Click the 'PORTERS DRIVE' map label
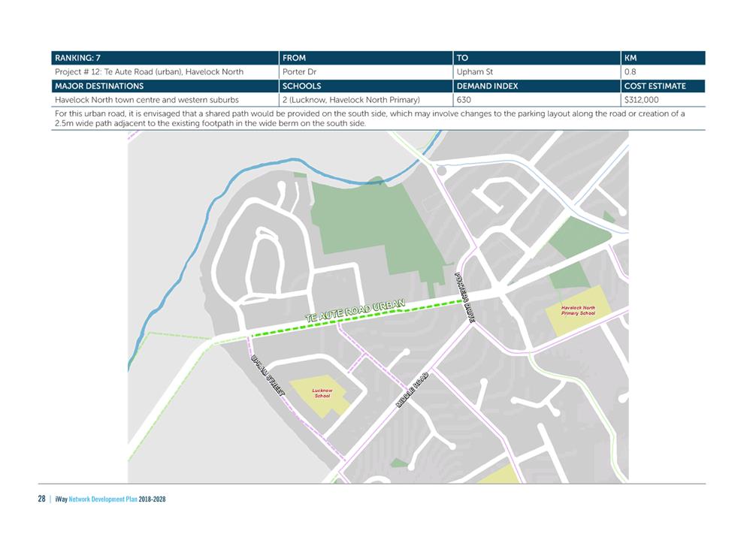 point(464,297)
